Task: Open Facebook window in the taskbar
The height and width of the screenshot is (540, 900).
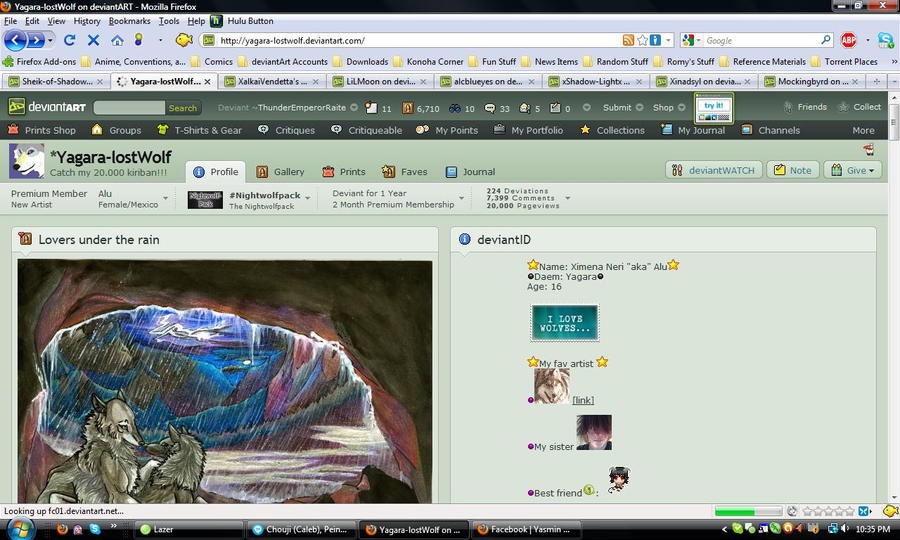Action: (526, 529)
